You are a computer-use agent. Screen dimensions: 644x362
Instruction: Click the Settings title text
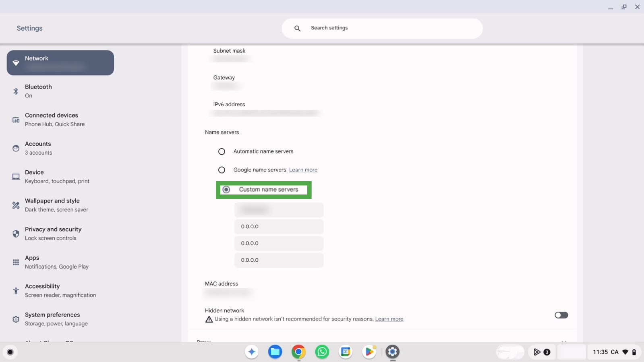coord(29,28)
